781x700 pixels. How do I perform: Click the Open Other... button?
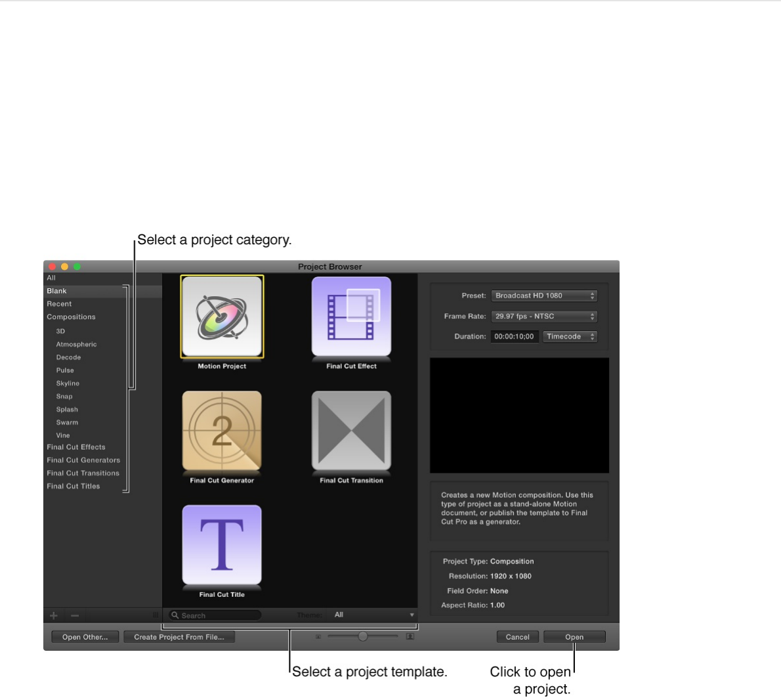point(85,637)
